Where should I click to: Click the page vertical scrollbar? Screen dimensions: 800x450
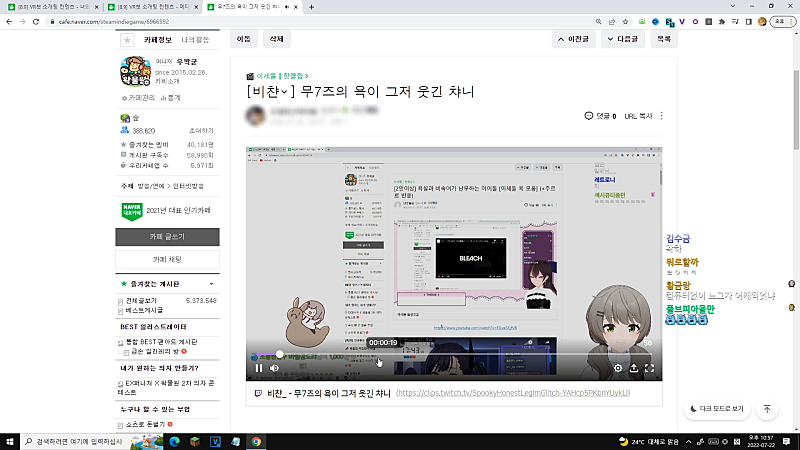click(796, 110)
